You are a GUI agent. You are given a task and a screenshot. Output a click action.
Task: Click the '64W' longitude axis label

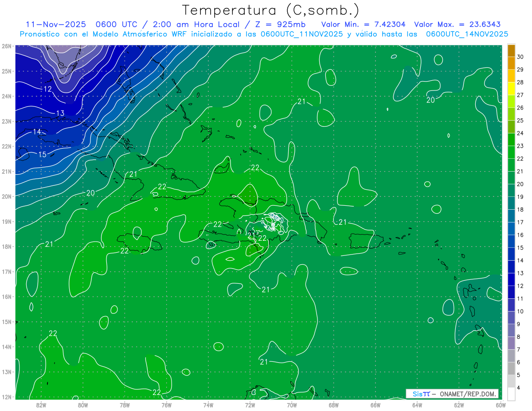coord(417,404)
